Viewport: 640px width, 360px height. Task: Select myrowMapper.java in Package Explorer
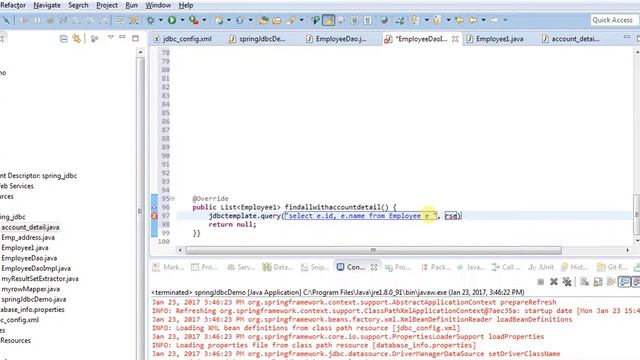click(x=30, y=289)
